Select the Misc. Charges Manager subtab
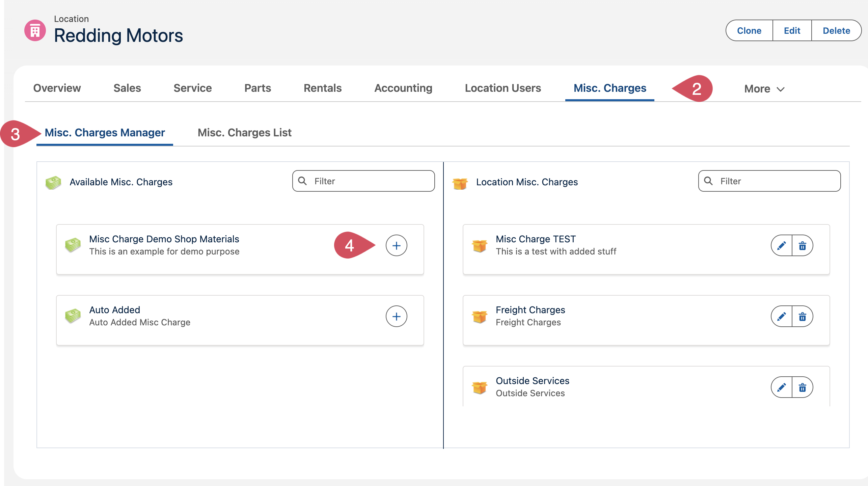Image resolution: width=868 pixels, height=486 pixels. coord(105,133)
